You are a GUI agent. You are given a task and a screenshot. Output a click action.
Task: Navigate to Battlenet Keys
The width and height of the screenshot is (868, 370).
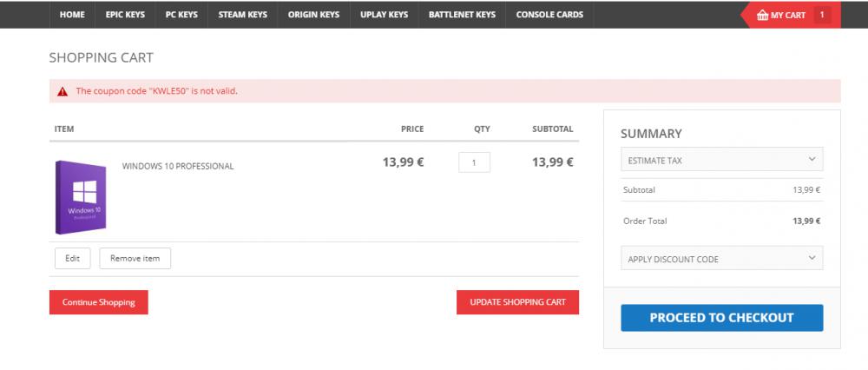[462, 15]
